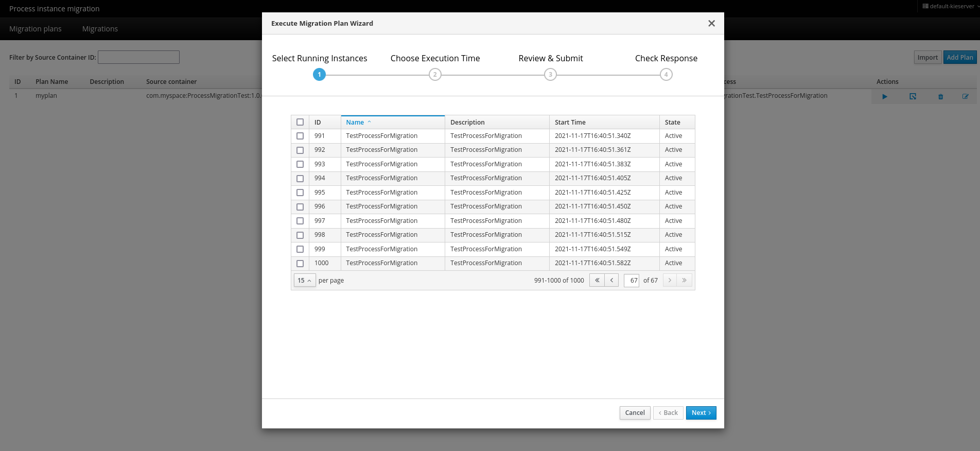The width and height of the screenshot is (980, 451).
Task: Go to last page of instances
Action: [684, 280]
